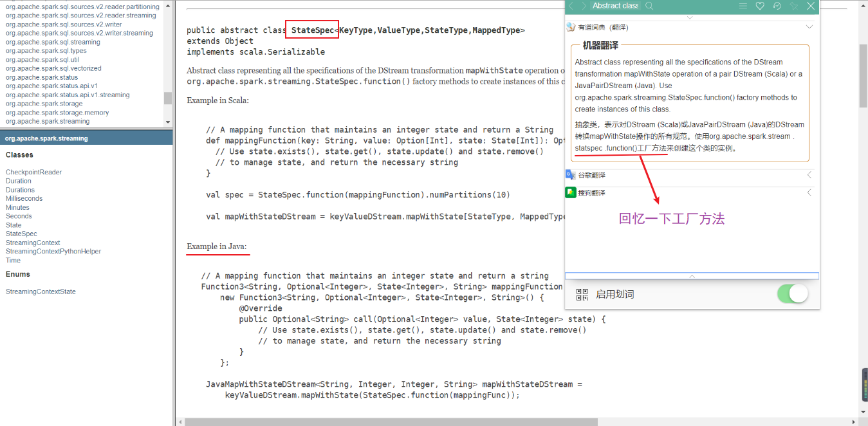The height and width of the screenshot is (426, 868).
Task: Open the hamburger menu in the translator popup
Action: pos(743,6)
